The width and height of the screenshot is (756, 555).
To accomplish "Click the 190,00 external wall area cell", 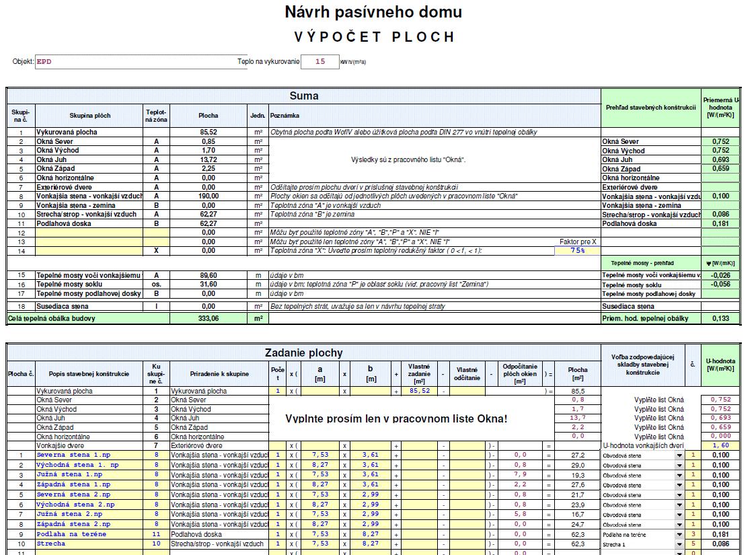I will pyautogui.click(x=209, y=196).
